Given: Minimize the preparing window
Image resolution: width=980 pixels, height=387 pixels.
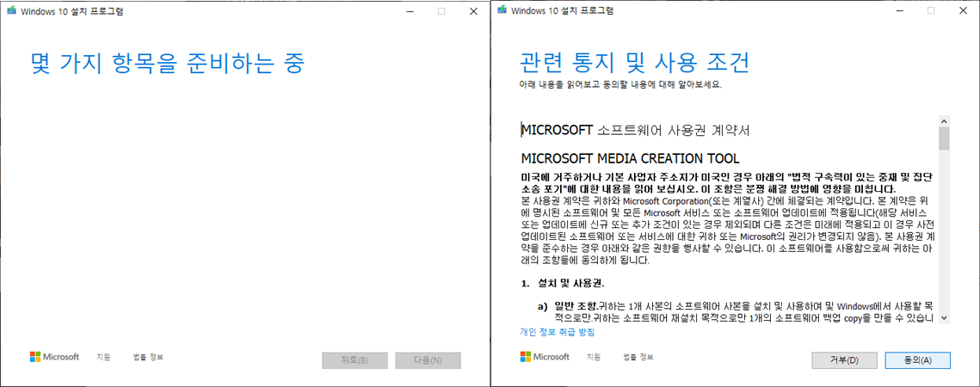Looking at the screenshot, I should 410,10.
